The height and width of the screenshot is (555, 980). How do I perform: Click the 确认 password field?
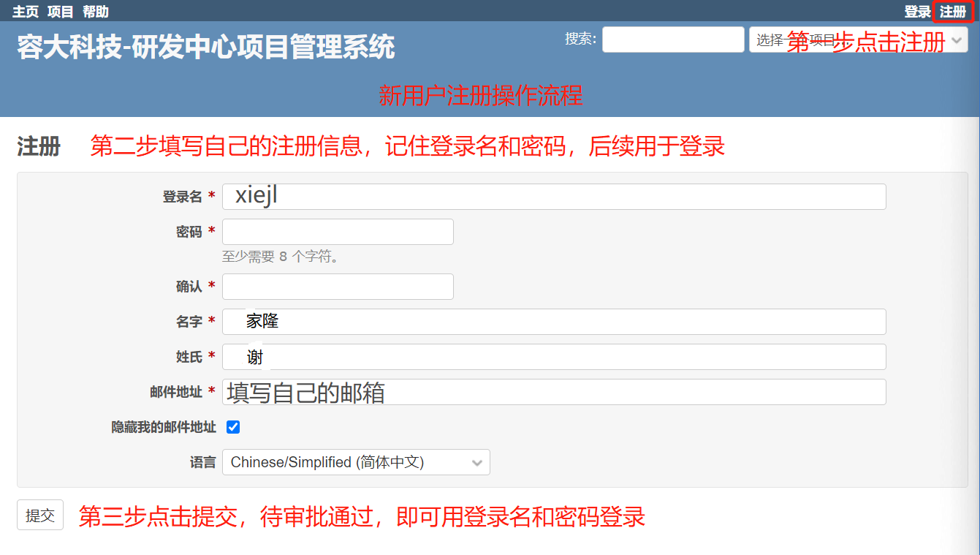[338, 287]
